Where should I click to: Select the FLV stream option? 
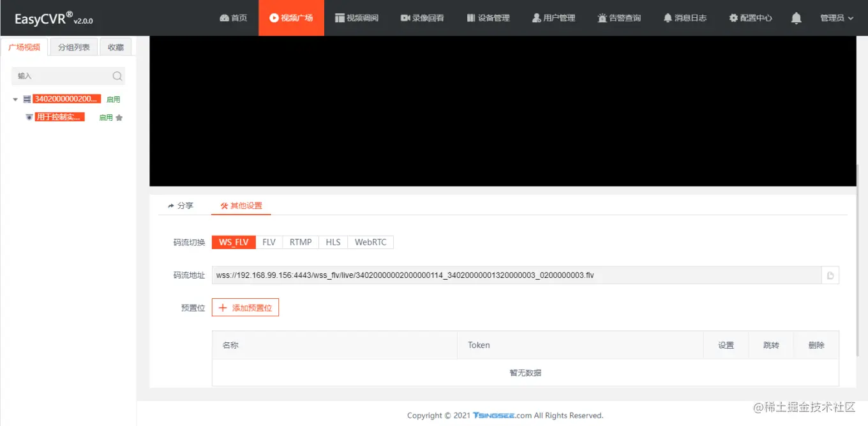[x=269, y=242]
